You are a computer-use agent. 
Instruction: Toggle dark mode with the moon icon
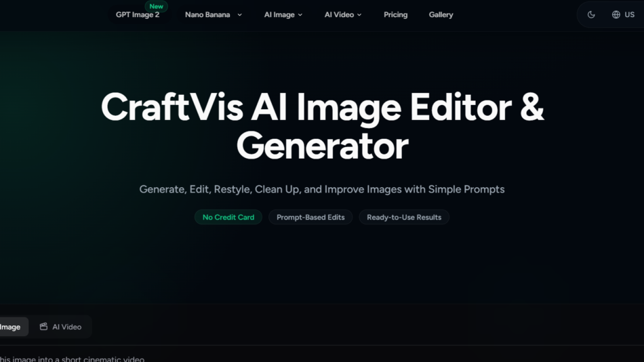591,15
